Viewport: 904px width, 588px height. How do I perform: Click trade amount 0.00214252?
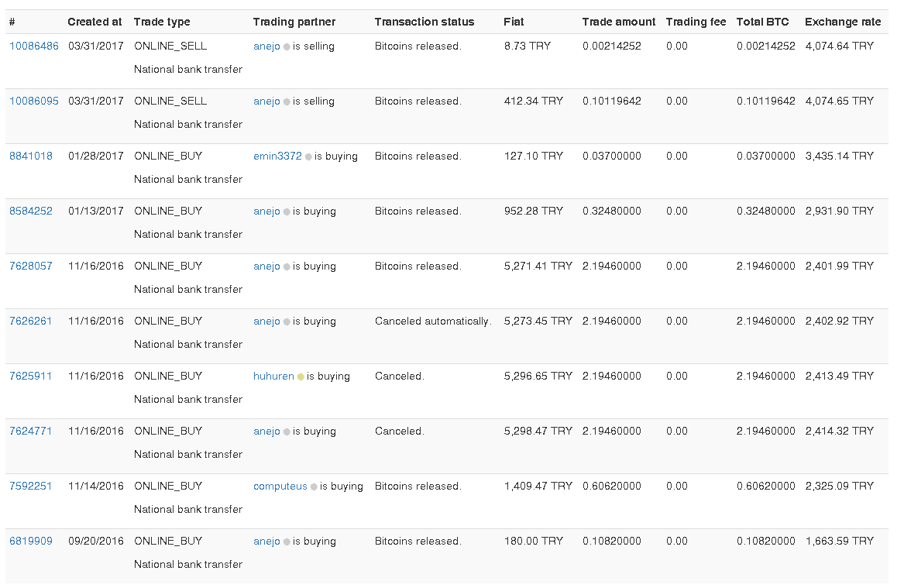point(612,46)
